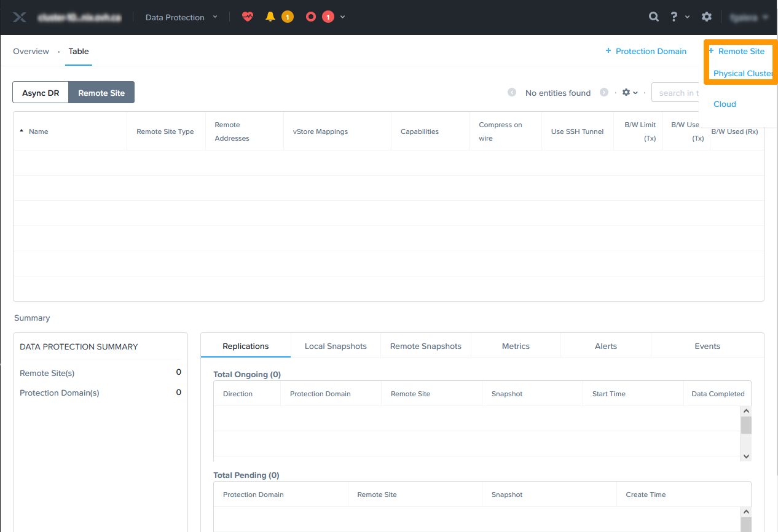Switch the view to Async DR
Viewport: 778px width, 532px height.
41,93
